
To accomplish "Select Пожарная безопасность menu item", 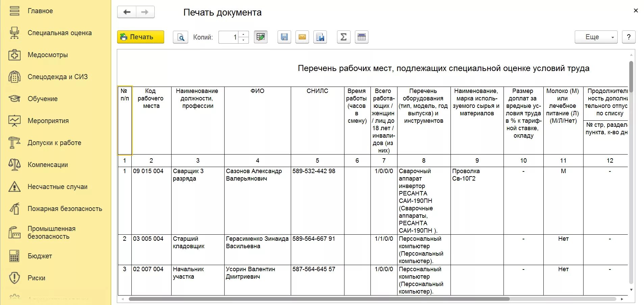I will (x=65, y=209).
